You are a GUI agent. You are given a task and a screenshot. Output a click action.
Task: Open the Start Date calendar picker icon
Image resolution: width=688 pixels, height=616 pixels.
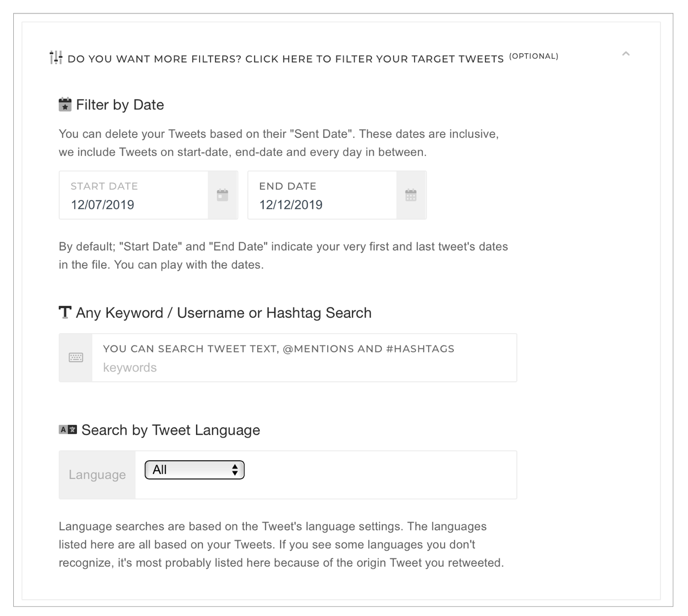tap(223, 195)
